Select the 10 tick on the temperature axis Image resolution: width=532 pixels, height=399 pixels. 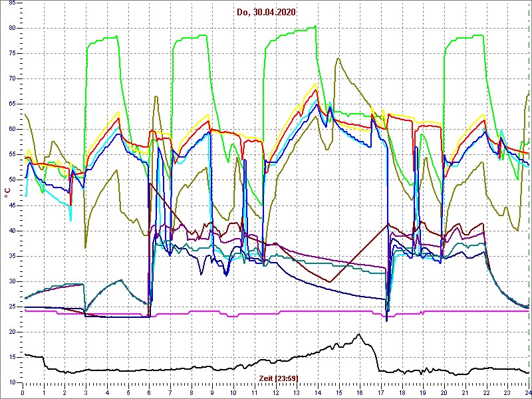pyautogui.click(x=11, y=383)
